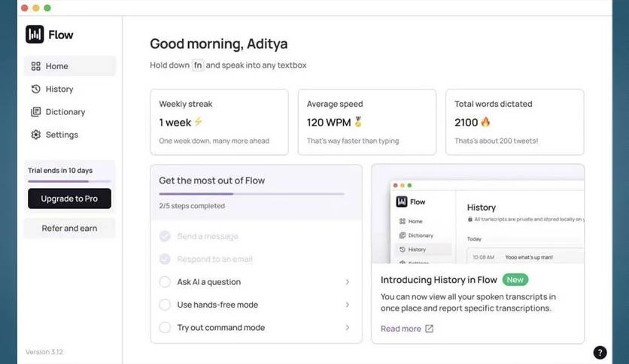Screen dimensions: 629x364
Task: Check the Use hands-free mode circle
Action: coord(165,305)
